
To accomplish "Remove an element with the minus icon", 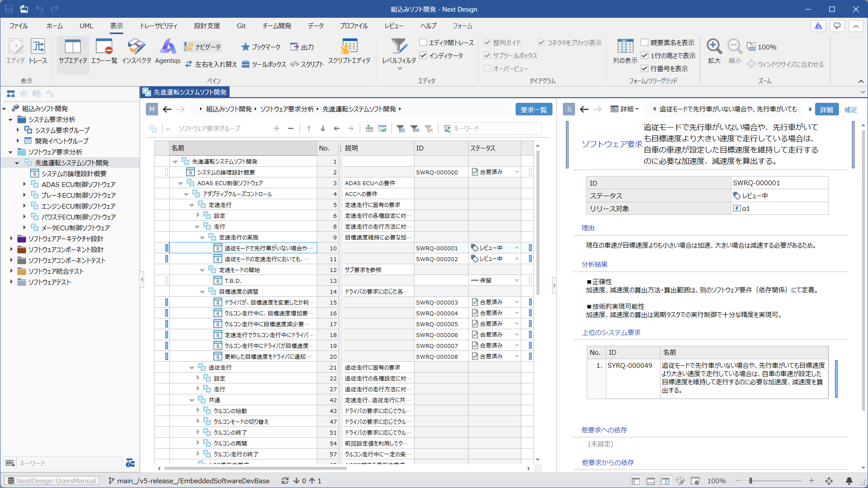I will pos(291,128).
